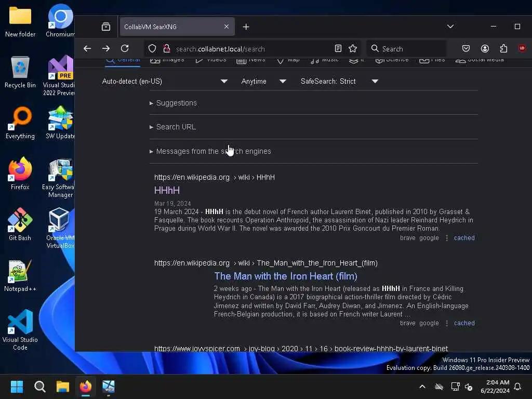This screenshot has width=532, height=399.
Task: Open Oracle VM VirtualBox shortcut
Action: click(60, 229)
